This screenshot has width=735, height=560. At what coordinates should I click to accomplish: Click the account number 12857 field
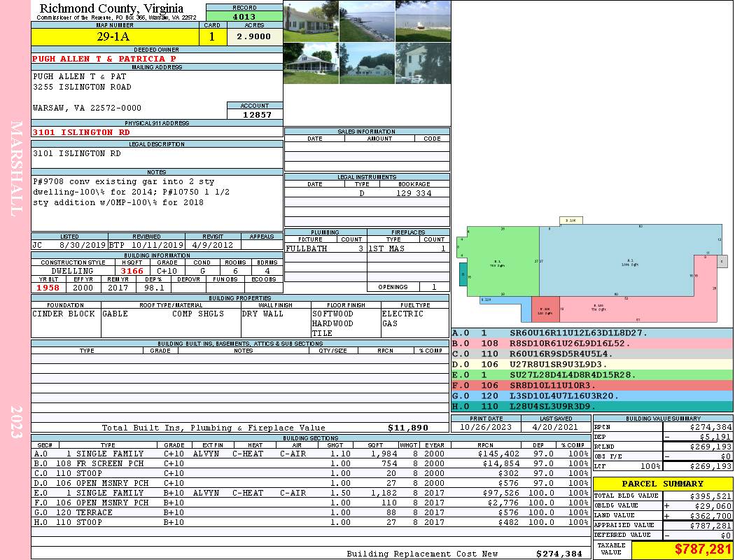pos(255,114)
